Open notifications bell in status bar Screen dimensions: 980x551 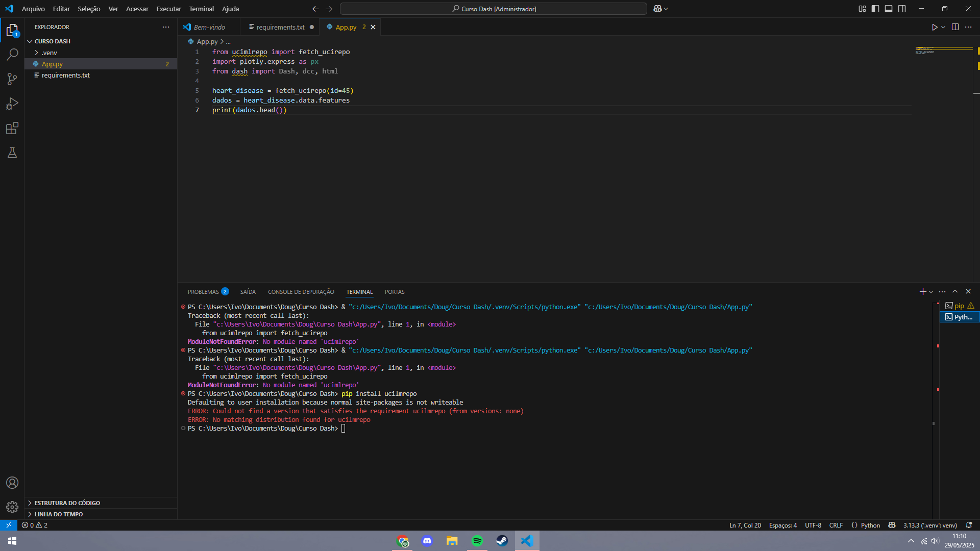(969, 525)
